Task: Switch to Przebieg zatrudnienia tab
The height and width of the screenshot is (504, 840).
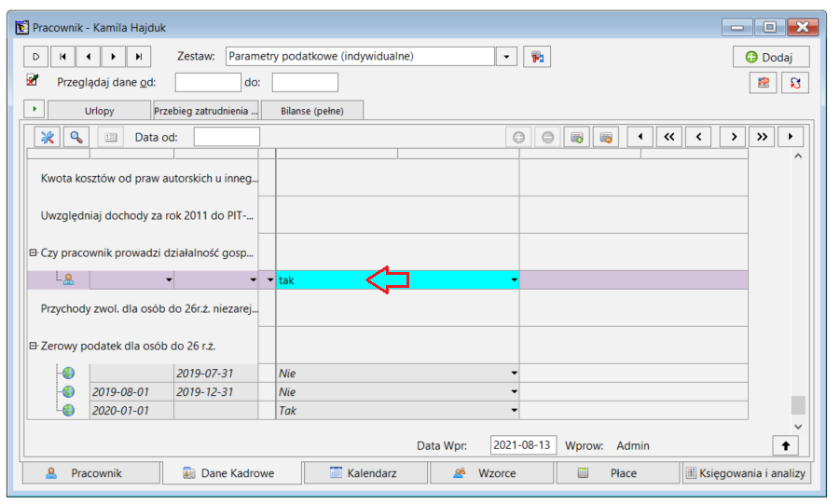Action: 206,111
